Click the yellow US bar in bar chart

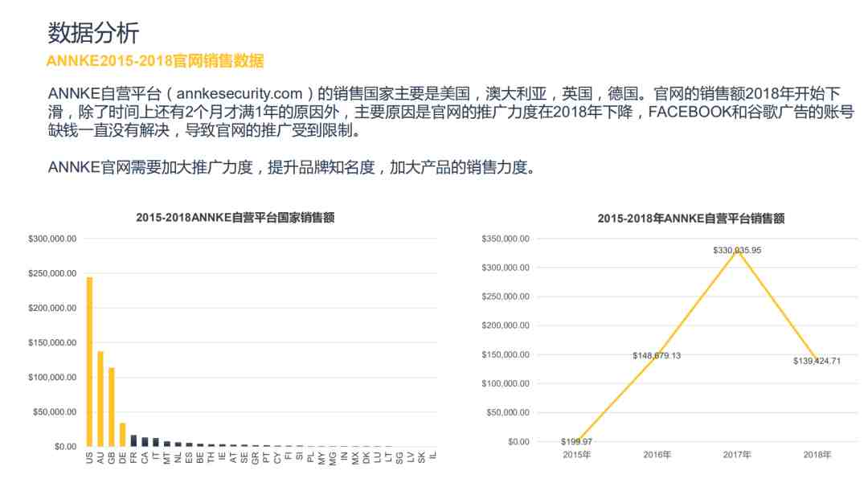tap(90, 362)
